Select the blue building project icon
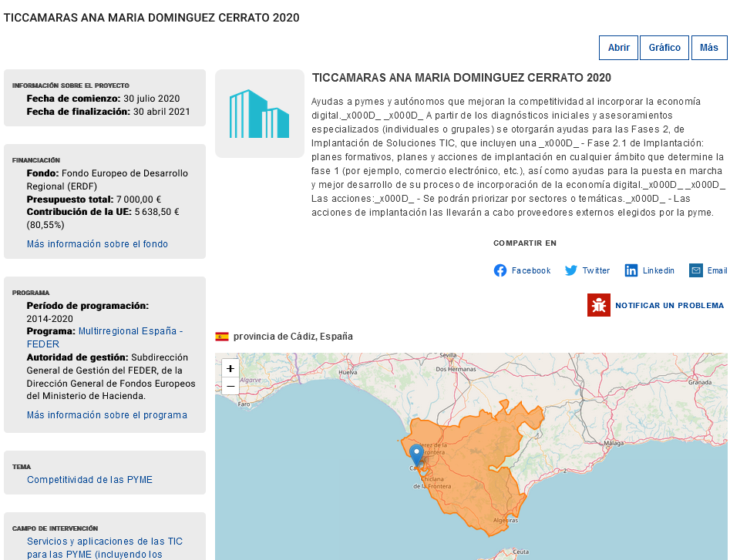Screen dimensions: 730x560 coord(260,112)
